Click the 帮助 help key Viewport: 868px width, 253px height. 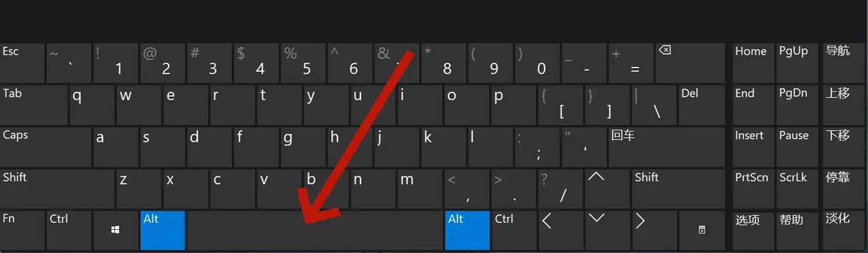(797, 230)
